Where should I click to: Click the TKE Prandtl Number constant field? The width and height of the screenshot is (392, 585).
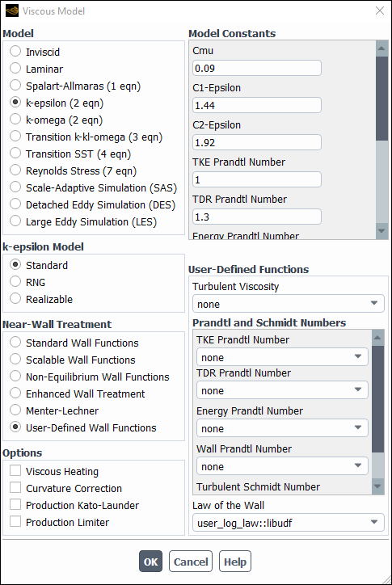coord(257,180)
